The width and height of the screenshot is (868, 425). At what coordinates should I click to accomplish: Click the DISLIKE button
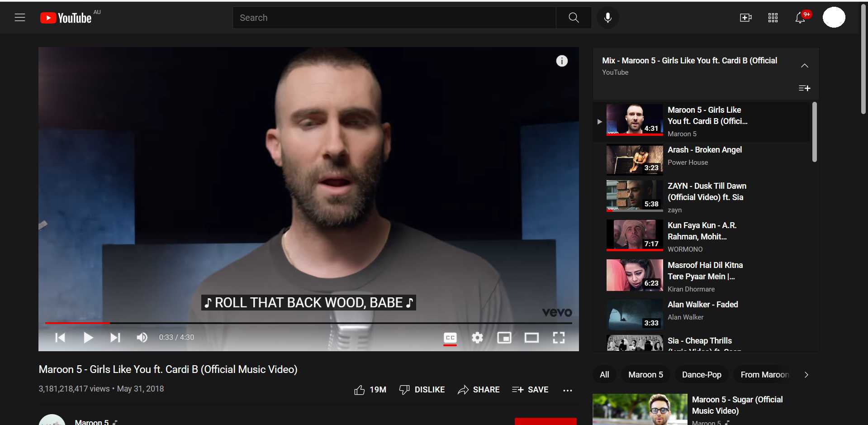click(422, 389)
